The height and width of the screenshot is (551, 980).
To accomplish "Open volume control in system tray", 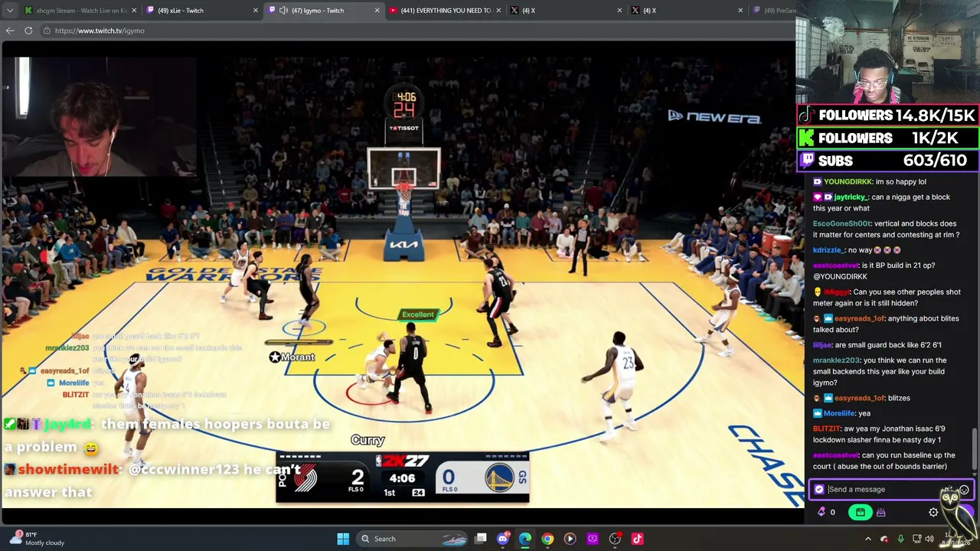I will coord(929,539).
